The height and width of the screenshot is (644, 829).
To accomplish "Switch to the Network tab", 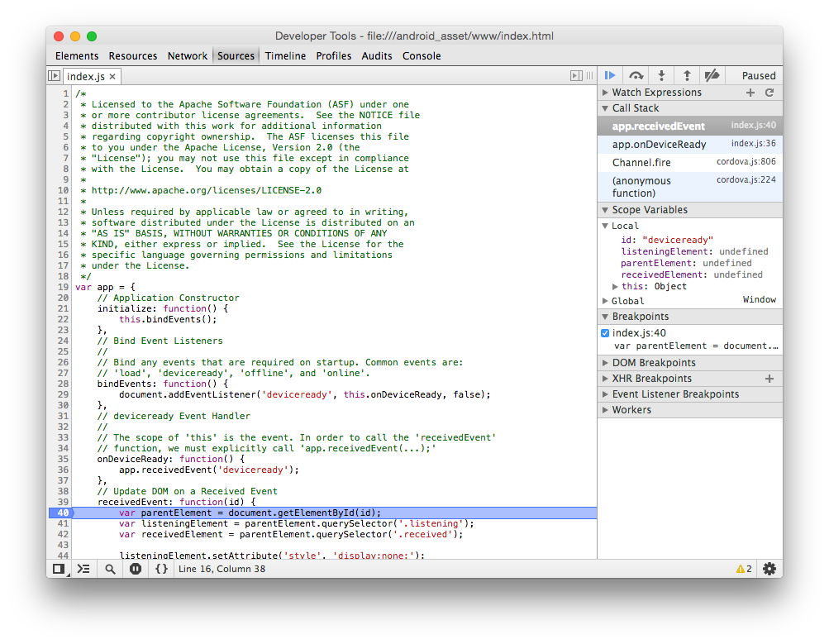I will pos(188,56).
